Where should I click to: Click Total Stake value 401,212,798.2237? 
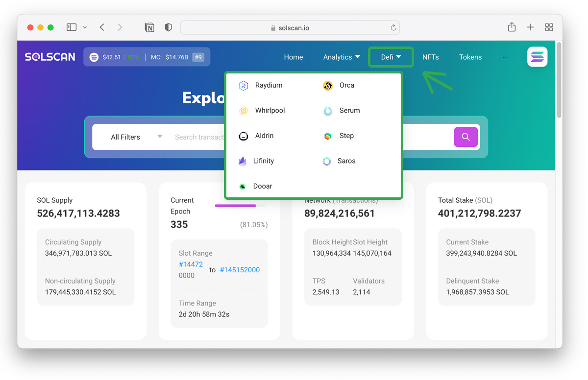pos(480,214)
